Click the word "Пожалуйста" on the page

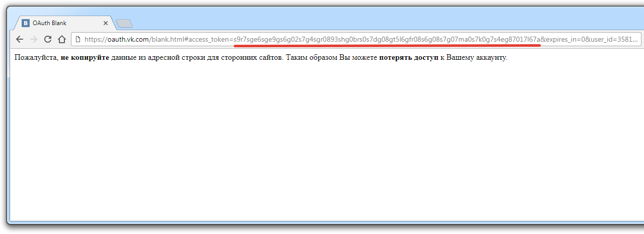coord(36,58)
